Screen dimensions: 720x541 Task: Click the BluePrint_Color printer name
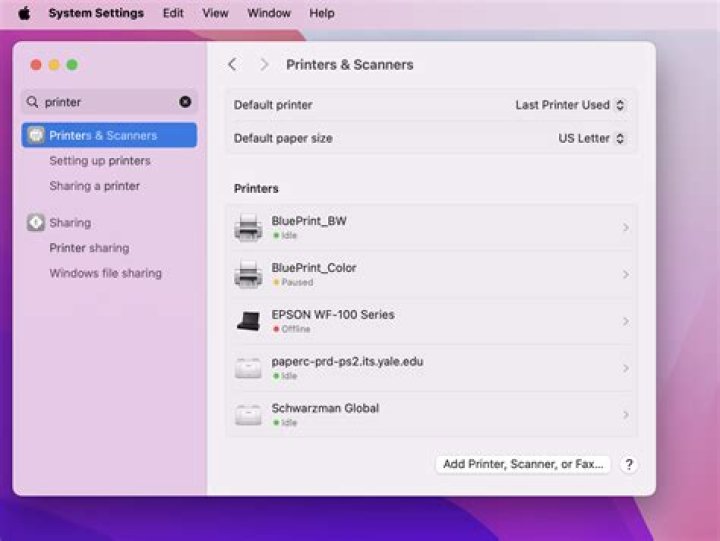(x=314, y=268)
